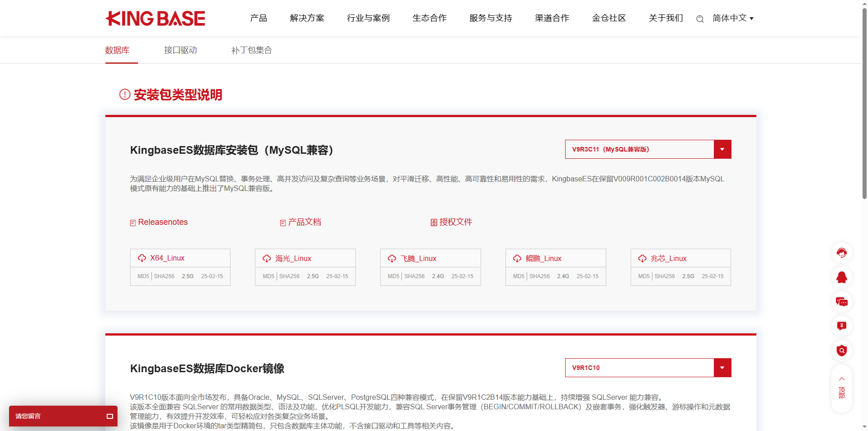
Task: View MD5 checksum for X64_Linux
Action: click(143, 276)
